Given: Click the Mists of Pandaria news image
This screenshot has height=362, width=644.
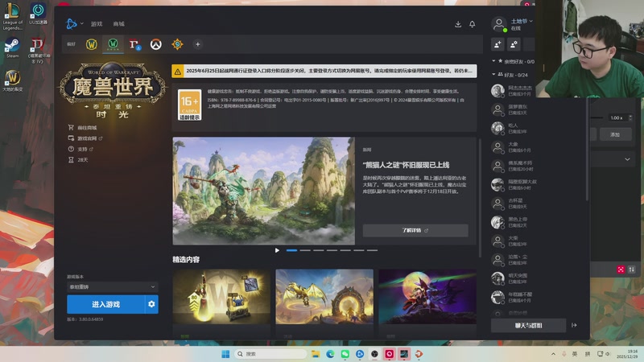Looking at the screenshot, I should 264,191.
